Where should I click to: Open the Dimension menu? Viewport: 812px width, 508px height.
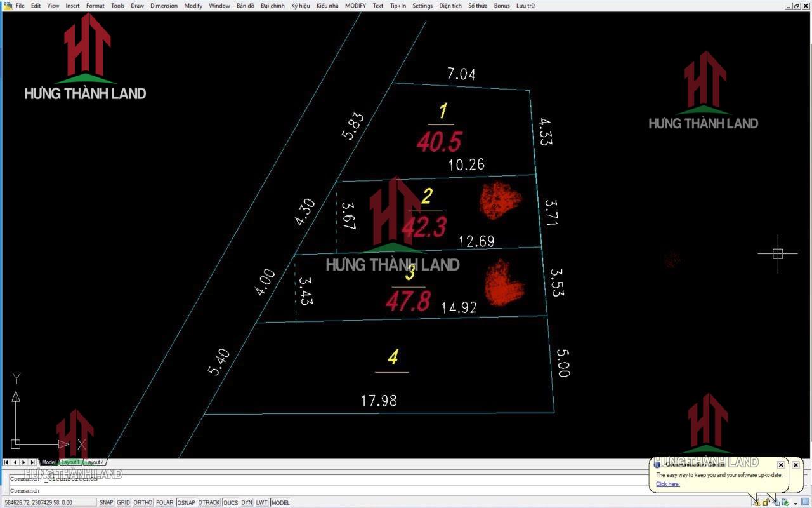pos(164,6)
